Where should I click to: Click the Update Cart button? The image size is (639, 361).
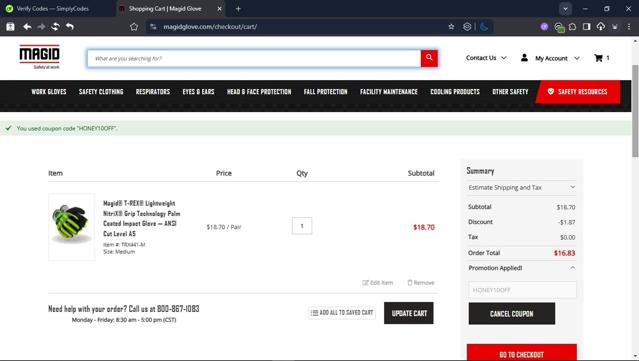point(409,313)
